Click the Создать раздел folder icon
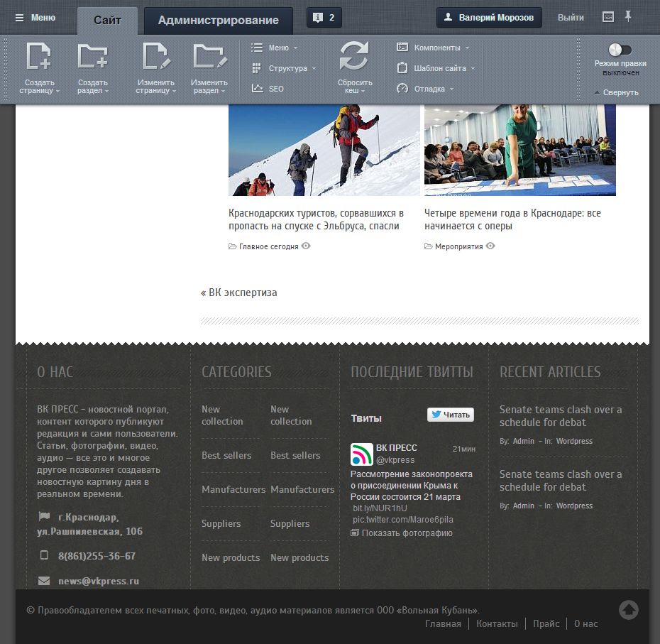 pyautogui.click(x=92, y=55)
